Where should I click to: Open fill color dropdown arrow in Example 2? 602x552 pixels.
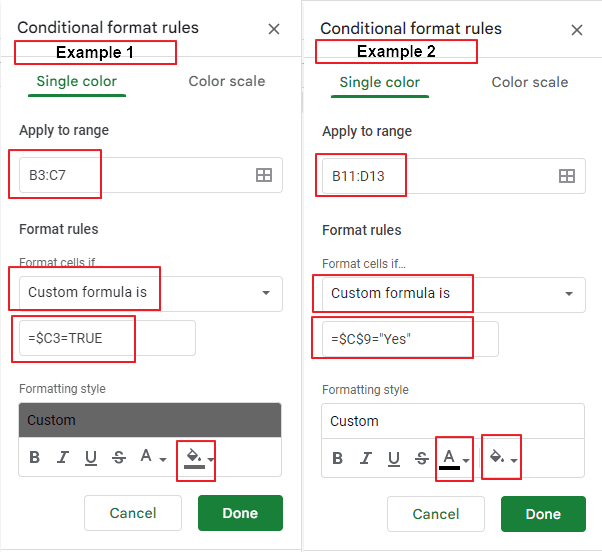[x=514, y=460]
